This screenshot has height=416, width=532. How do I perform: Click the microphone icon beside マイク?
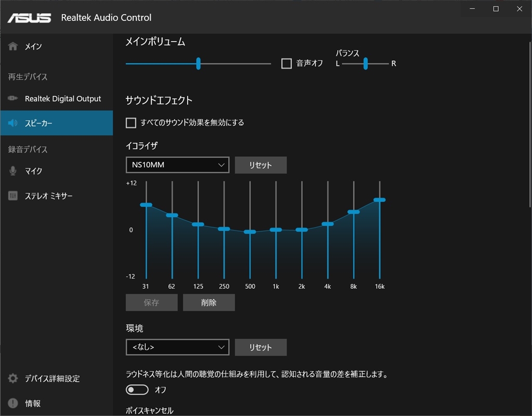[x=13, y=171]
